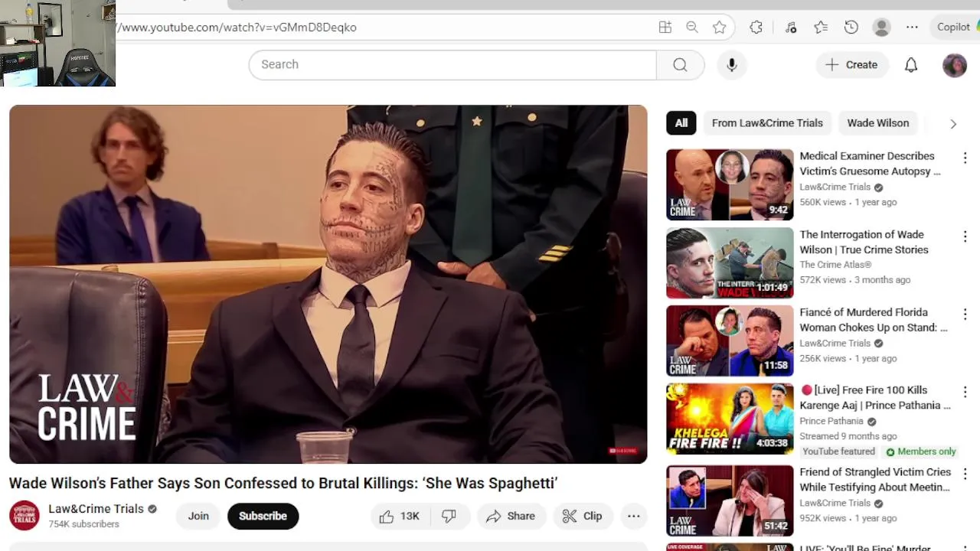Start voice search with microphone icon
Image resolution: width=980 pixels, height=551 pixels.
tap(732, 64)
